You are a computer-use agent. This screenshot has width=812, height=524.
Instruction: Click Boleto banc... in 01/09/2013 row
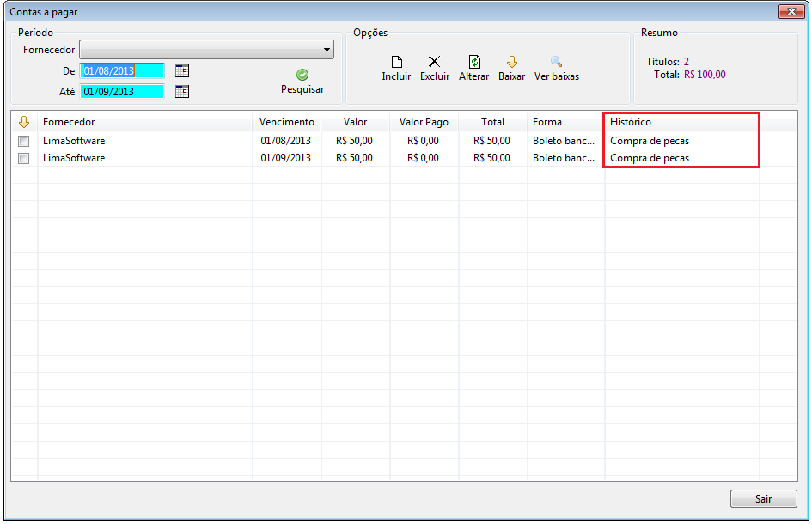point(564,158)
